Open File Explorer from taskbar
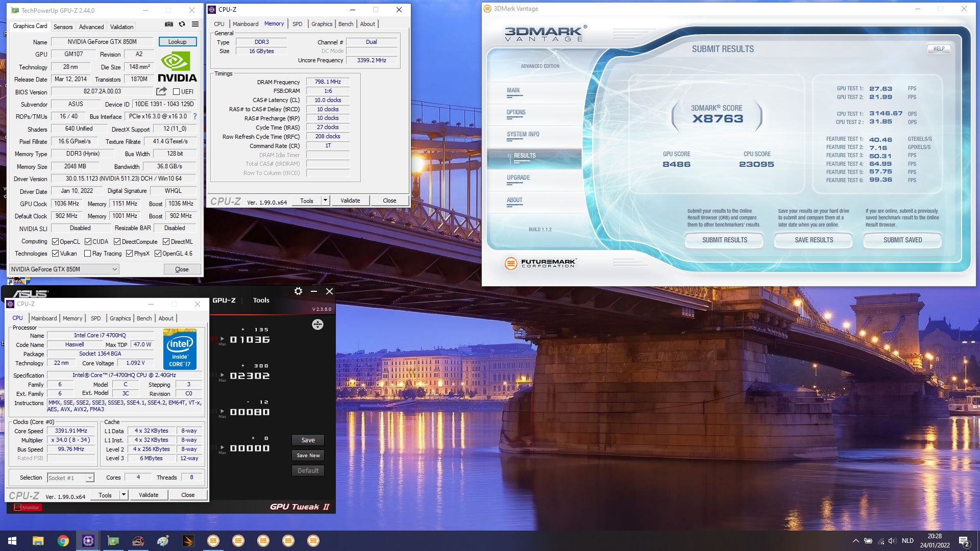Viewport: 980px width, 551px height. [38, 541]
